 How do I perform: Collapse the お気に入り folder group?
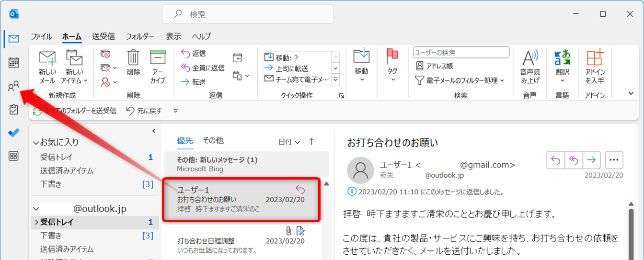click(36, 142)
